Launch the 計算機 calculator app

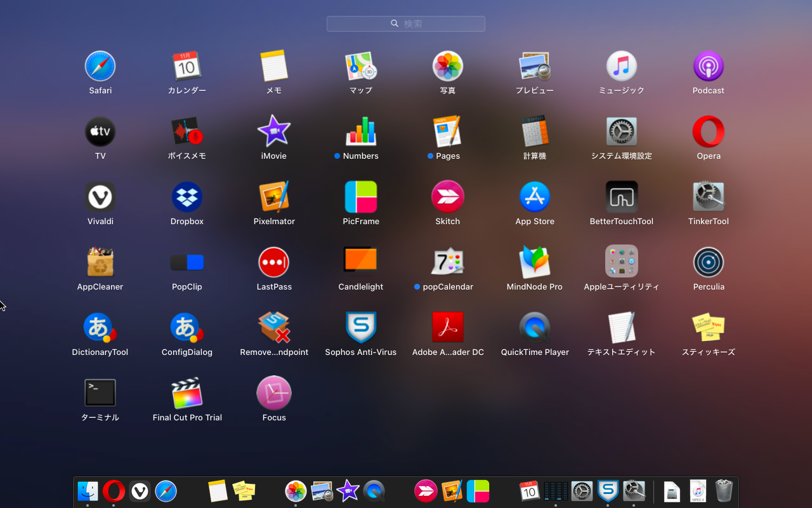[535, 131]
